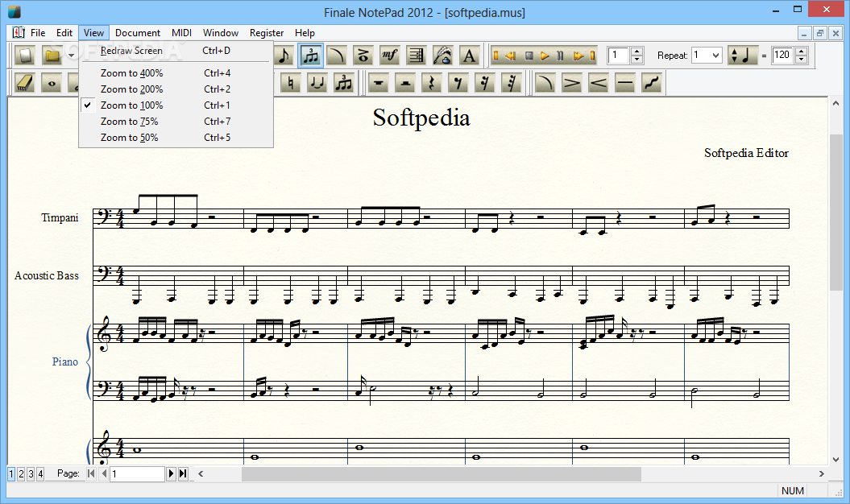The height and width of the screenshot is (504, 850).
Task: Click the Page number input field
Action: 137,474
